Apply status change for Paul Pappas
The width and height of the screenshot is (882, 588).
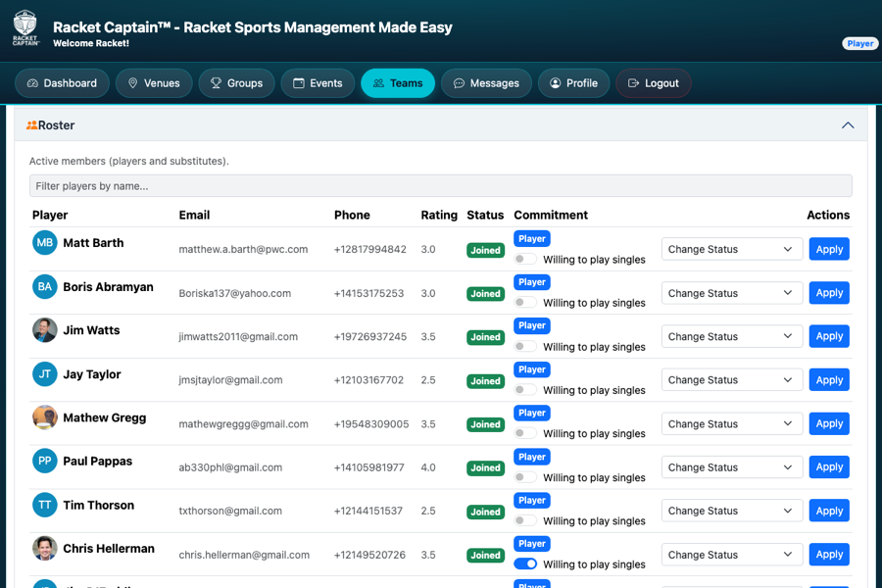(x=829, y=467)
